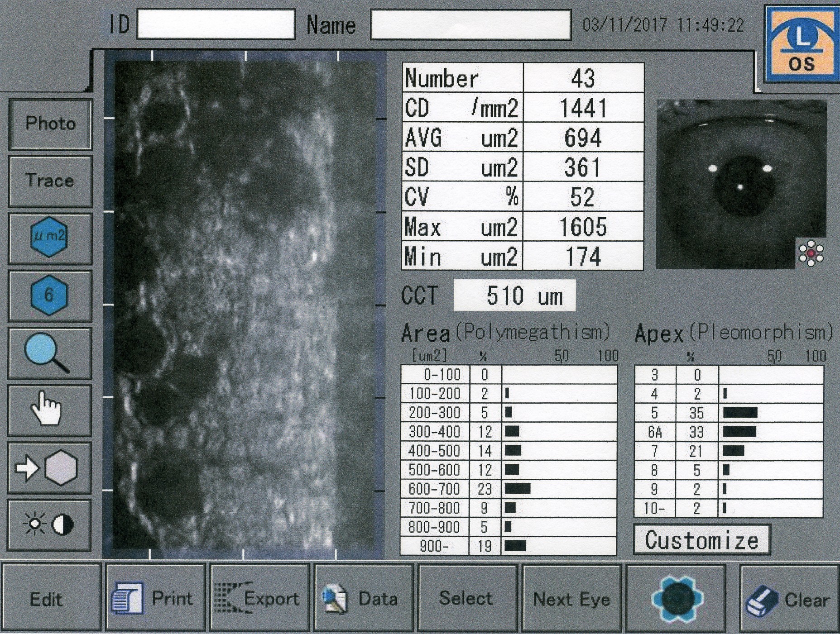Print the analysis report

(x=155, y=598)
